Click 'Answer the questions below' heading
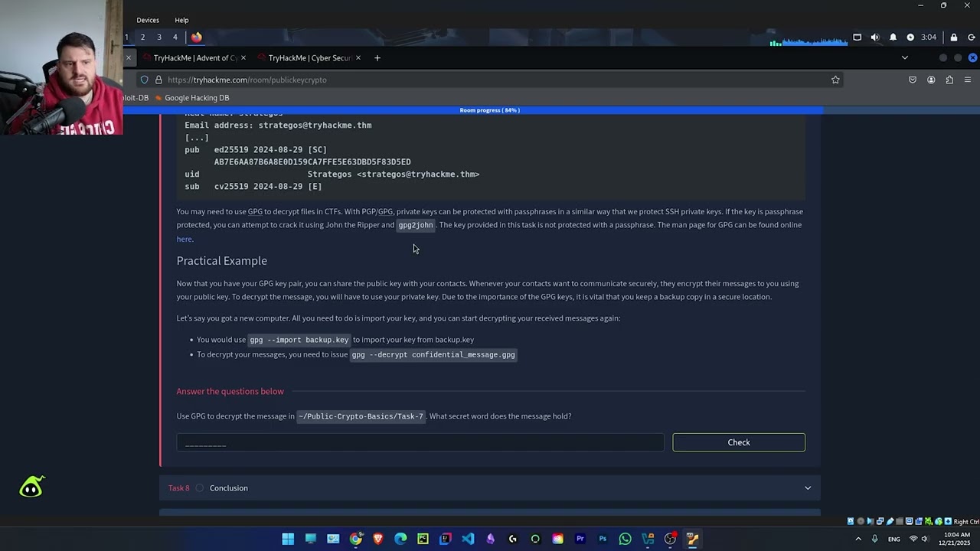Viewport: 980px width, 551px height. tap(230, 391)
